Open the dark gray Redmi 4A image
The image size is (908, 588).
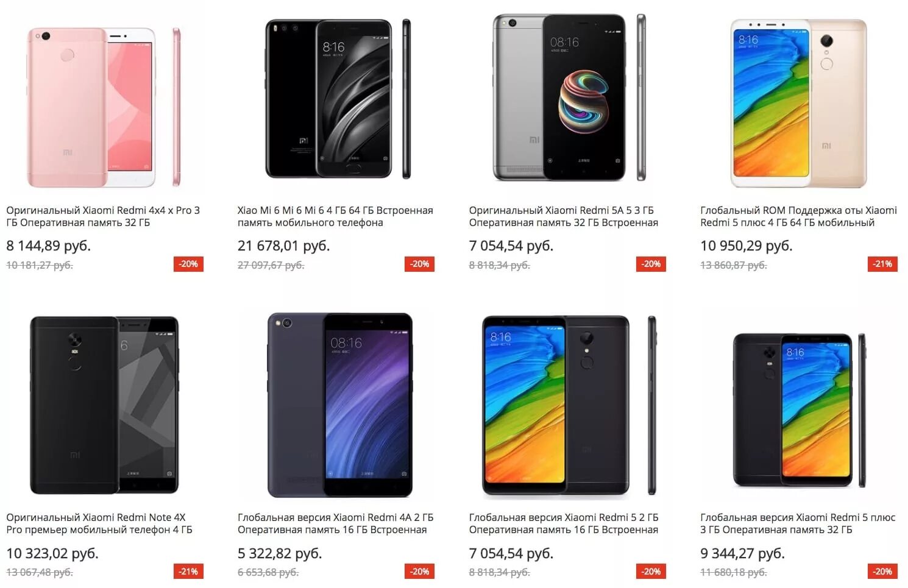(x=340, y=405)
